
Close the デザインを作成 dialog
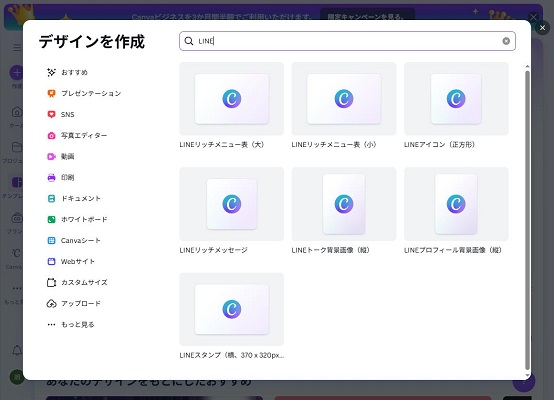tap(542, 28)
